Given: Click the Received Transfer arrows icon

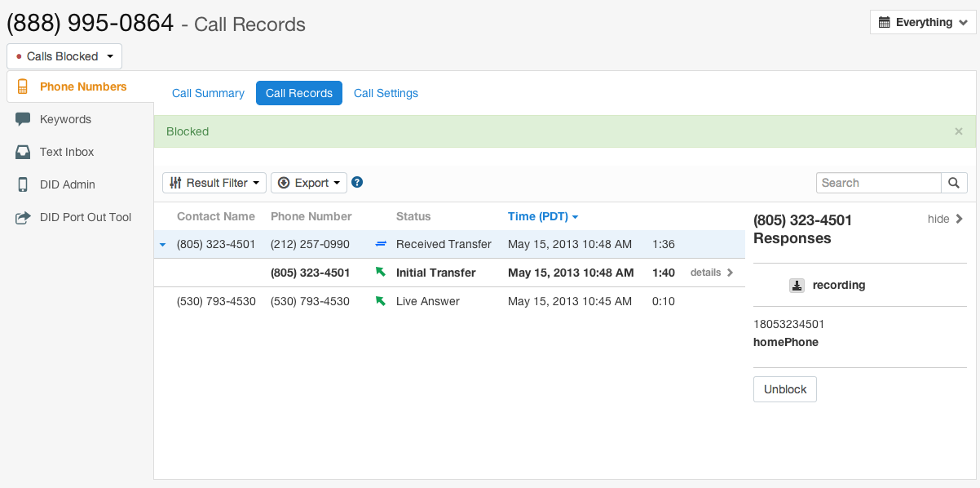Looking at the screenshot, I should 380,244.
